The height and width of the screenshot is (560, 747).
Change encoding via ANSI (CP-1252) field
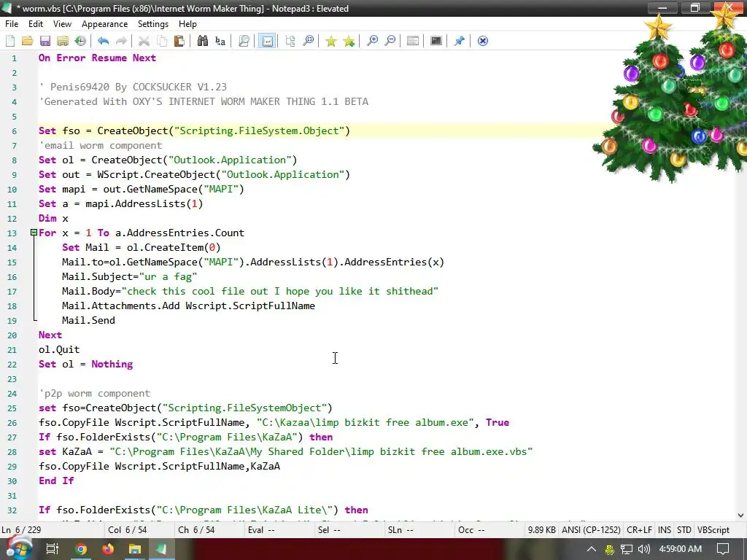click(x=591, y=530)
